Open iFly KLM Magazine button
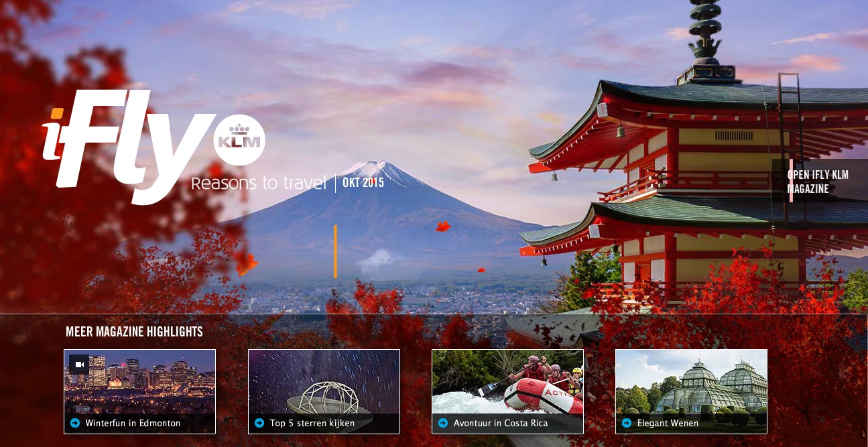This screenshot has height=447, width=868. (820, 182)
